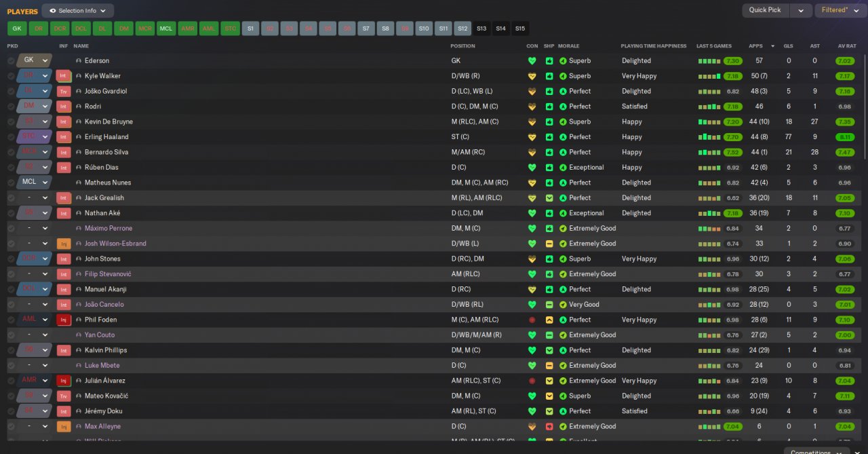Open the Filtered dropdown

[x=840, y=10]
